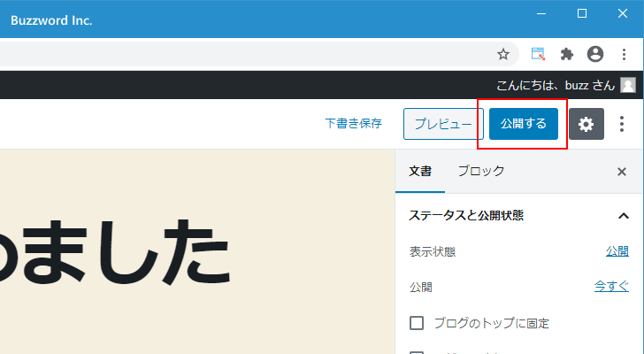Click the window resizer extension icon

[538, 54]
